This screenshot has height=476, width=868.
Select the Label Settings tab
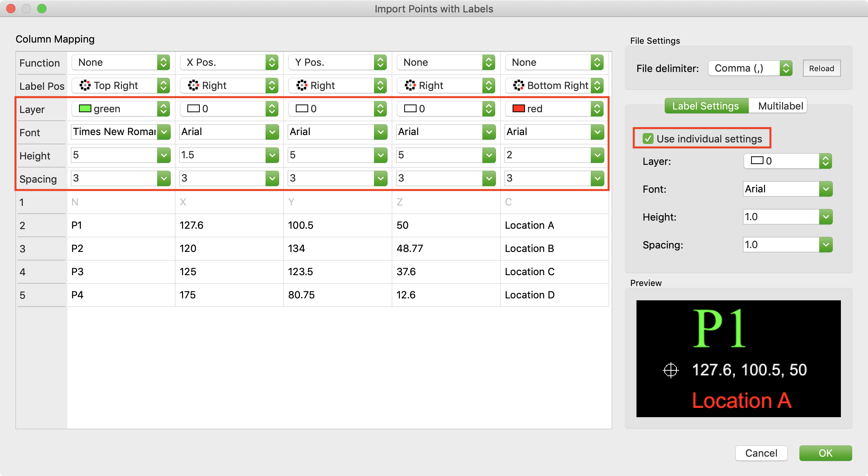tap(705, 106)
